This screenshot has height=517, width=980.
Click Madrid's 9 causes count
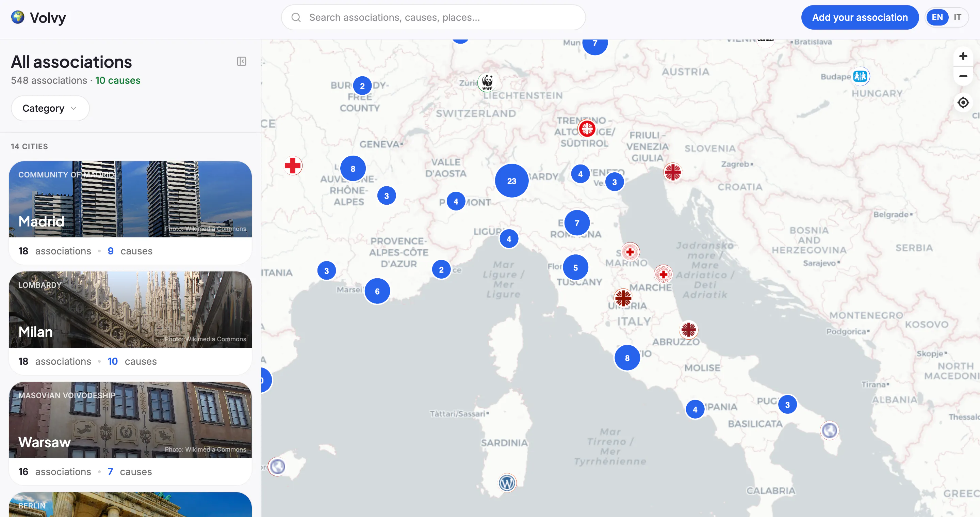(130, 251)
